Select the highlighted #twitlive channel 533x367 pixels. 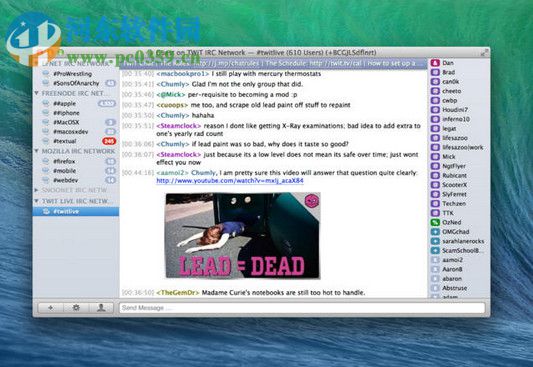pos(76,211)
